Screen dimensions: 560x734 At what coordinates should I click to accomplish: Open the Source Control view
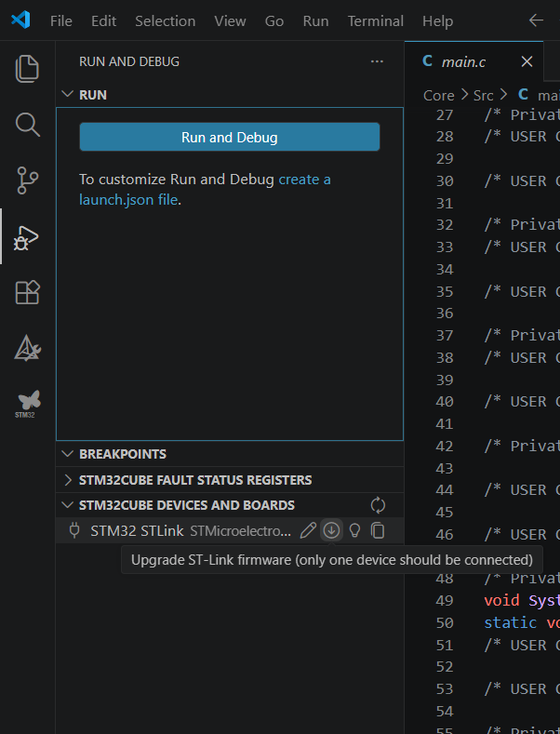[x=27, y=180]
